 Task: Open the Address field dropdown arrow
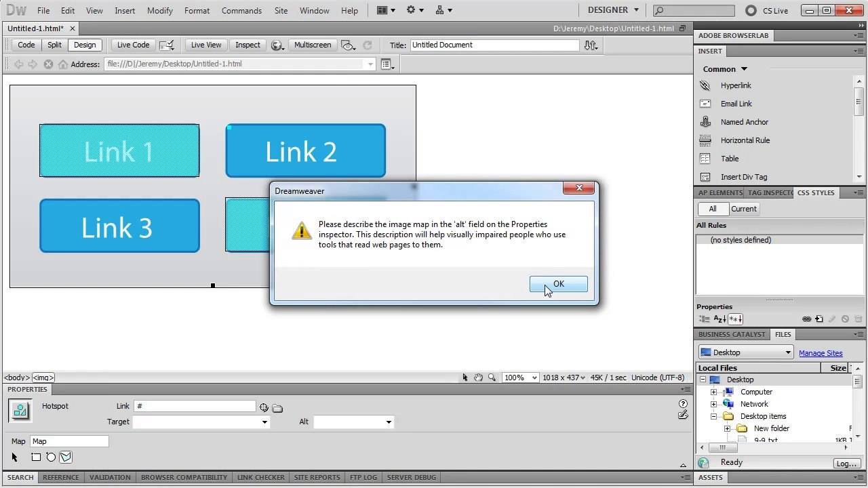370,64
